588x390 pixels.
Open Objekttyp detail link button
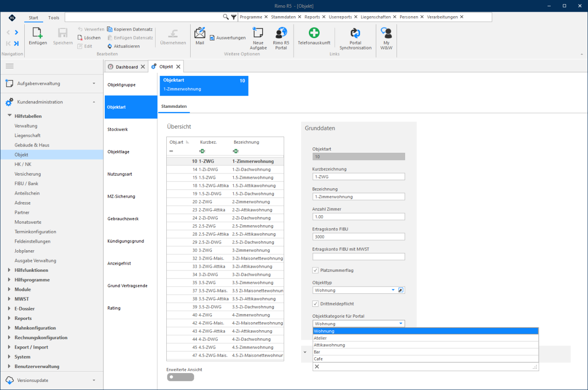(x=401, y=290)
